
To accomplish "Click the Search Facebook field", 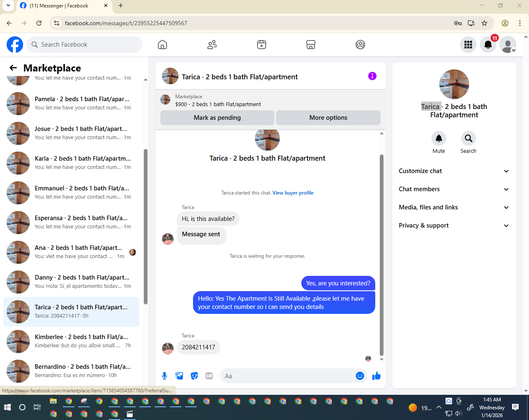I will click(x=84, y=45).
